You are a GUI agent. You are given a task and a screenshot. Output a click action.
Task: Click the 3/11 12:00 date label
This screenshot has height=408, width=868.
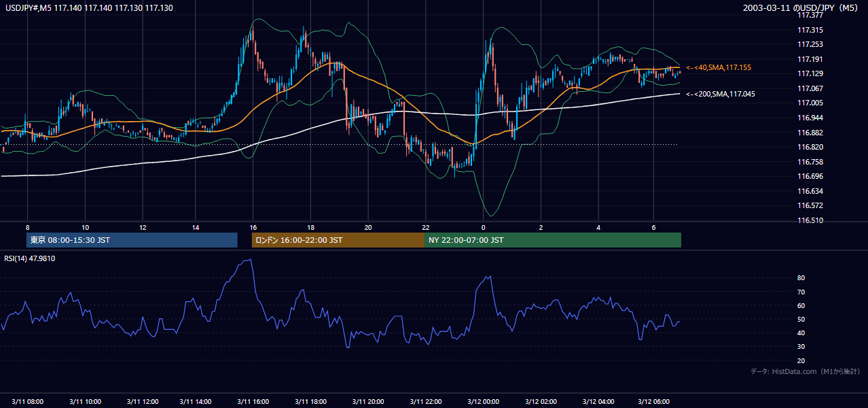[x=143, y=401]
